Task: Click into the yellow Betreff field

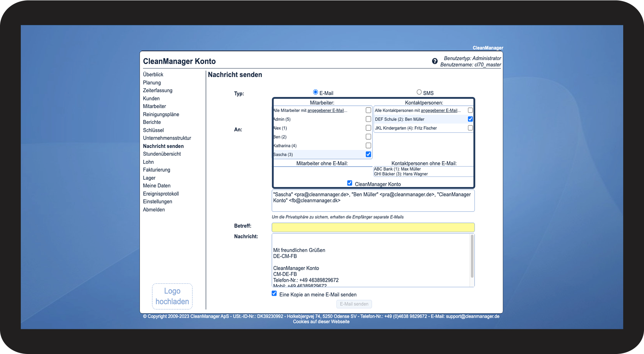Action: [x=373, y=227]
